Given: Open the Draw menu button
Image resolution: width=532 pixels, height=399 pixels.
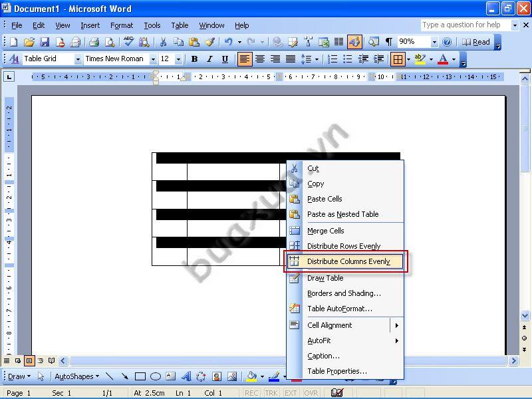Looking at the screenshot, I should coord(19,376).
